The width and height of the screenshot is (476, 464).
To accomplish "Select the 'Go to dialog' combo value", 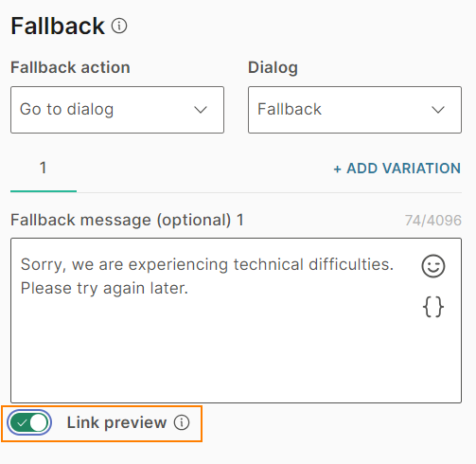I will [66, 110].
